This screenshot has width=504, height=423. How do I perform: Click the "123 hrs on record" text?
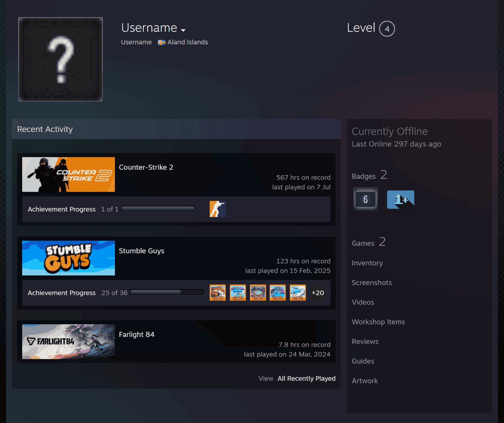(x=303, y=261)
